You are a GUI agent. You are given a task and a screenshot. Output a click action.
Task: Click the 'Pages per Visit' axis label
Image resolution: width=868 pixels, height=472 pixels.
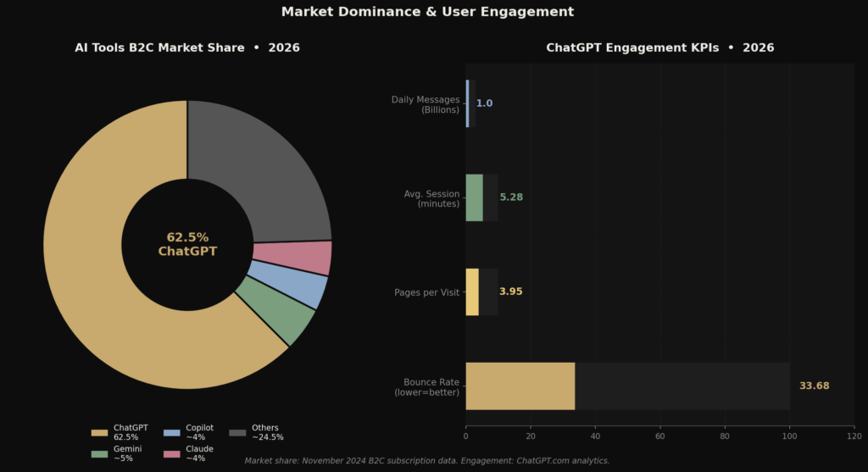pyautogui.click(x=427, y=292)
